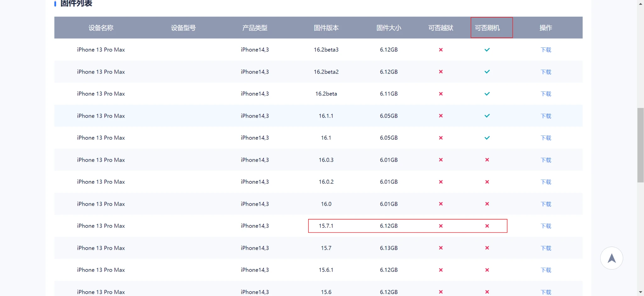The width and height of the screenshot is (644, 296).
Task: Click the 6.11GB firmware size cell
Action: 389,94
